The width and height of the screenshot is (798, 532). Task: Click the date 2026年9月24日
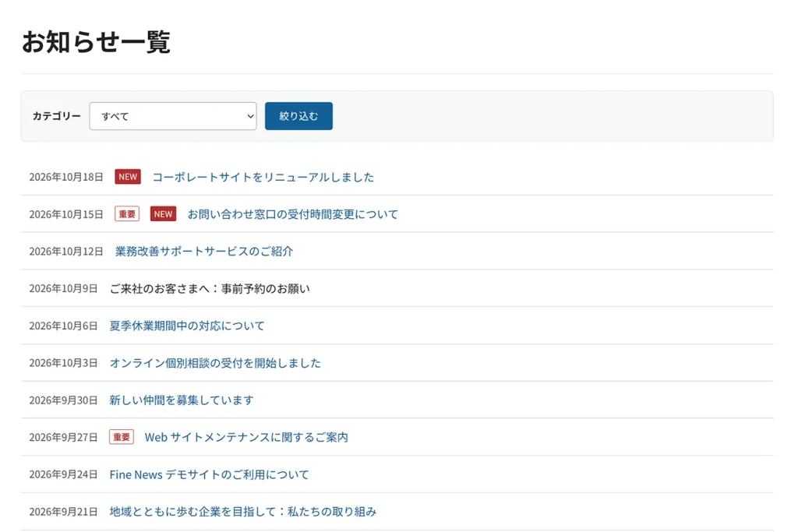pos(63,474)
